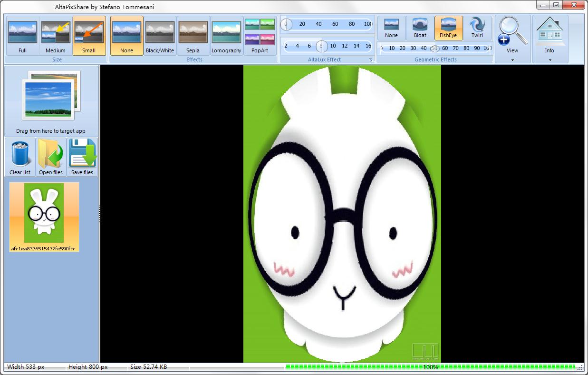This screenshot has width=588, height=375.
Task: Apply the Sepia effect
Action: click(x=193, y=36)
